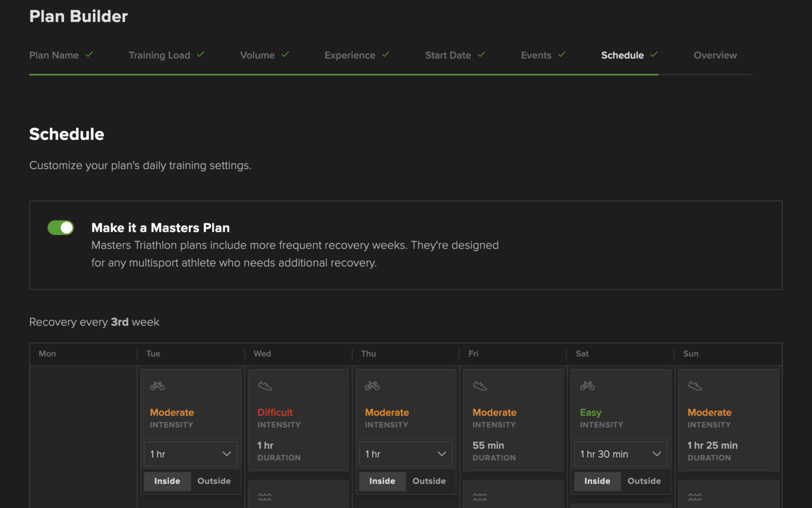Click the Inside button on Thursday's card
This screenshot has width=812, height=508.
click(x=382, y=481)
